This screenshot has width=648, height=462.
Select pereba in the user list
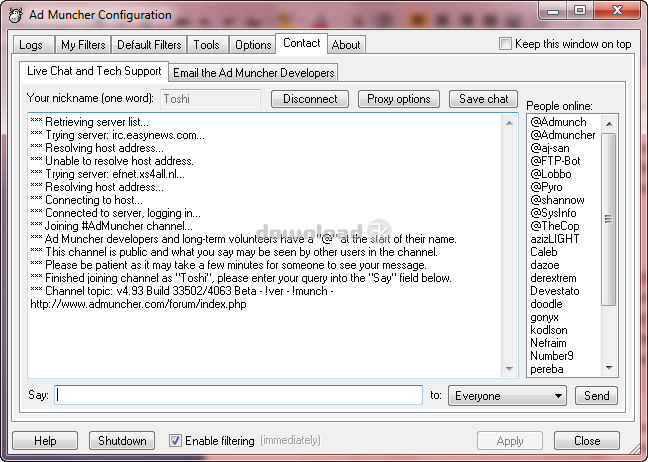point(547,369)
